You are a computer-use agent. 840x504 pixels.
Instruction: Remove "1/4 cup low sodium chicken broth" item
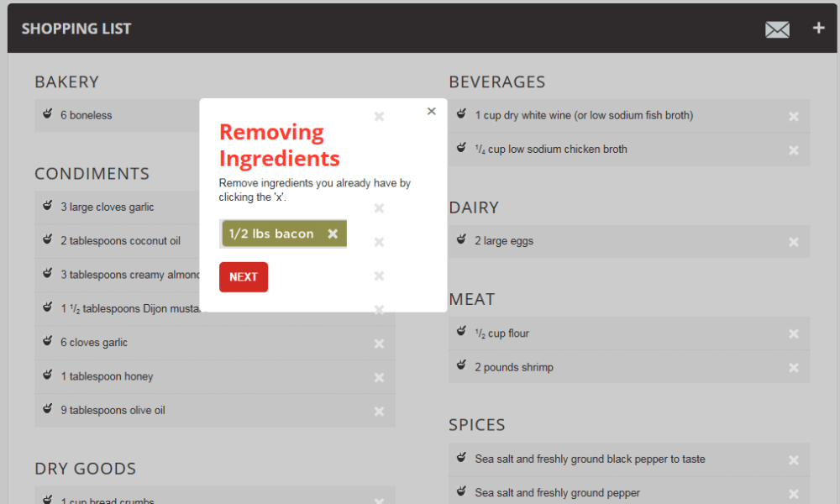tap(793, 150)
